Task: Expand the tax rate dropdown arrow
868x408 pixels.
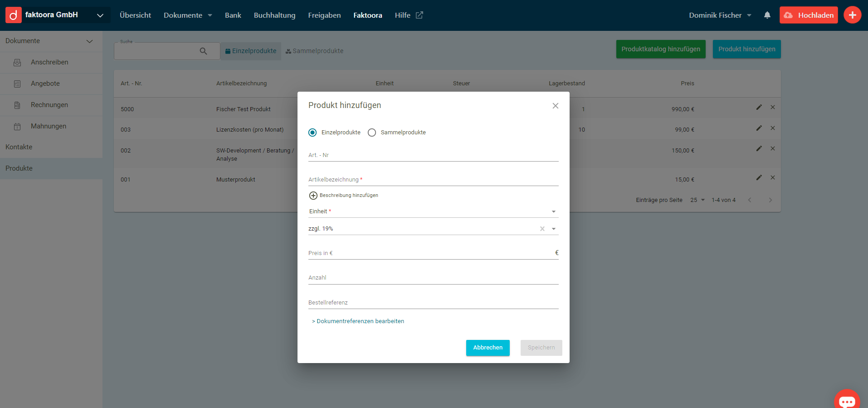Action: point(553,229)
